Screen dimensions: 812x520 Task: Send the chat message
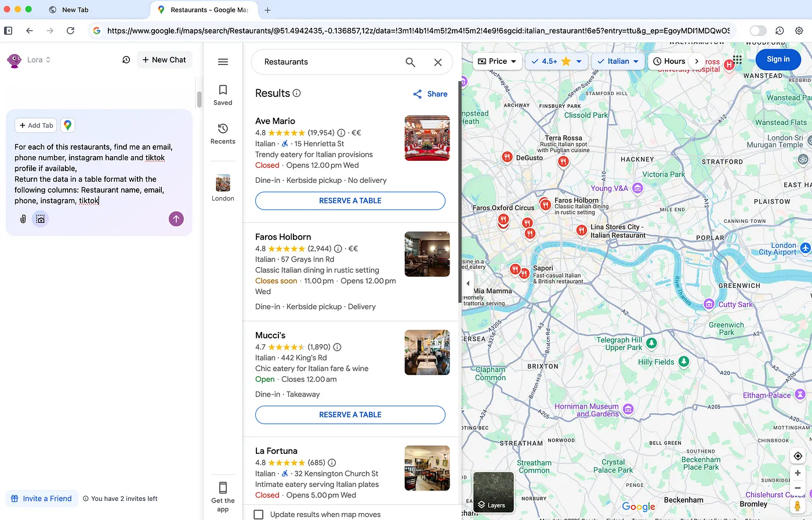tap(176, 219)
